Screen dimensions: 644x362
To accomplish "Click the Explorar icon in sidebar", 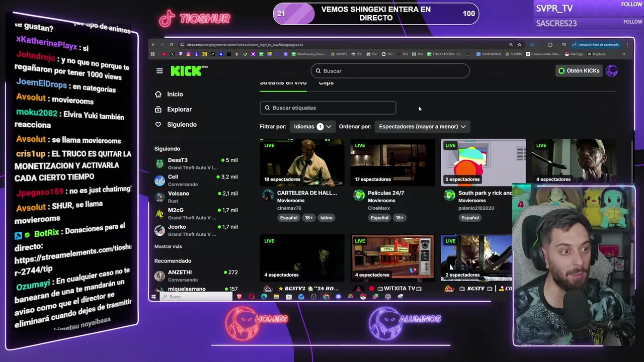I will coord(158,109).
